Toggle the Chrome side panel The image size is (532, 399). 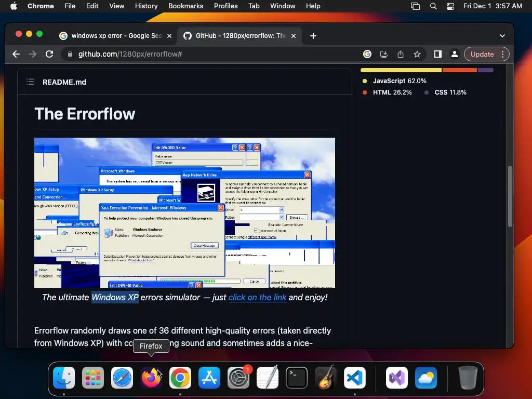coord(437,54)
